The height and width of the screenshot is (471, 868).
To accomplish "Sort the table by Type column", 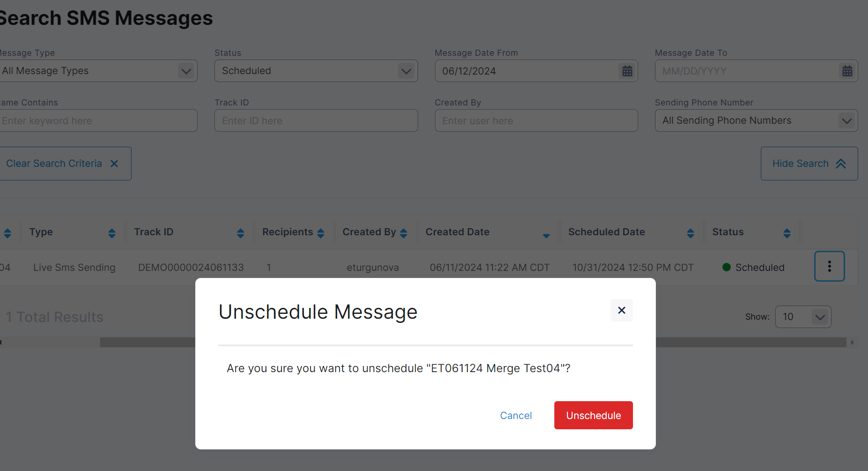I will 111,233.
